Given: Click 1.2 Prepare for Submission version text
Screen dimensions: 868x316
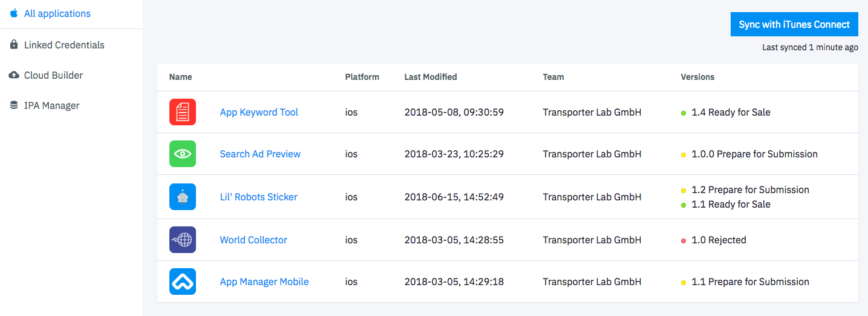Looking at the screenshot, I should [x=750, y=189].
